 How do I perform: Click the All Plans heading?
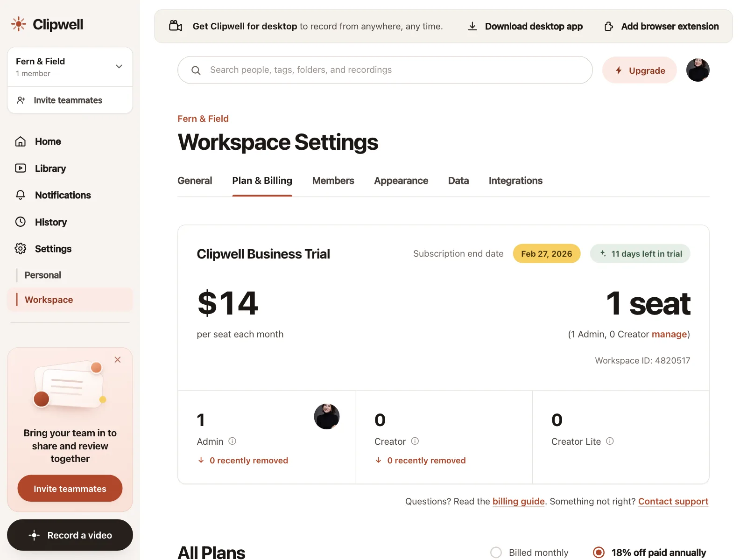pos(211,553)
